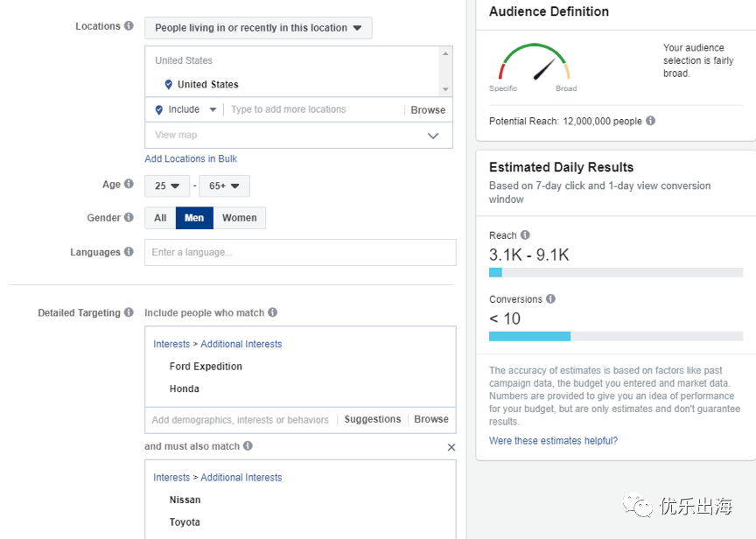This screenshot has width=756, height=539.
Task: Expand the View map section
Action: 298,136
